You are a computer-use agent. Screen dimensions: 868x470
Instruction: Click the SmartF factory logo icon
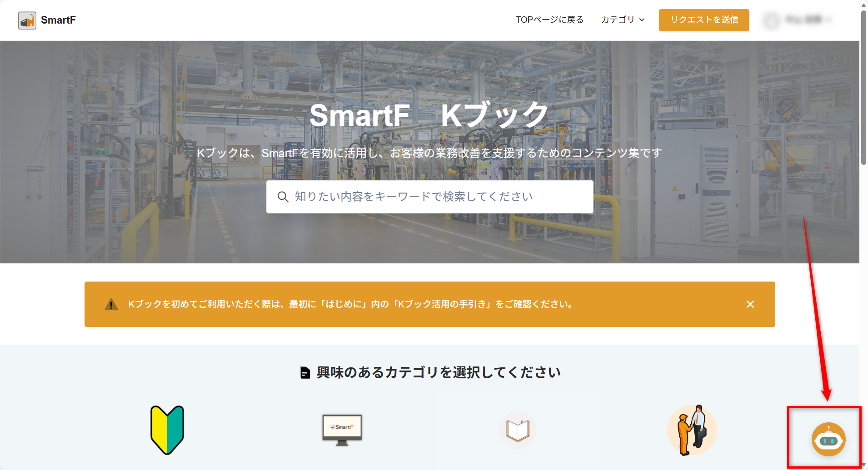(x=27, y=20)
